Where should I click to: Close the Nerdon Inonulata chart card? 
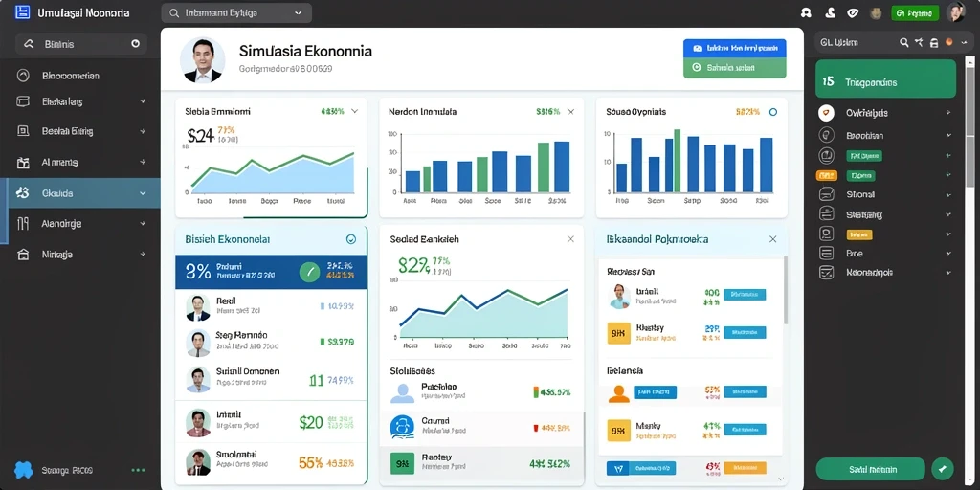570,112
